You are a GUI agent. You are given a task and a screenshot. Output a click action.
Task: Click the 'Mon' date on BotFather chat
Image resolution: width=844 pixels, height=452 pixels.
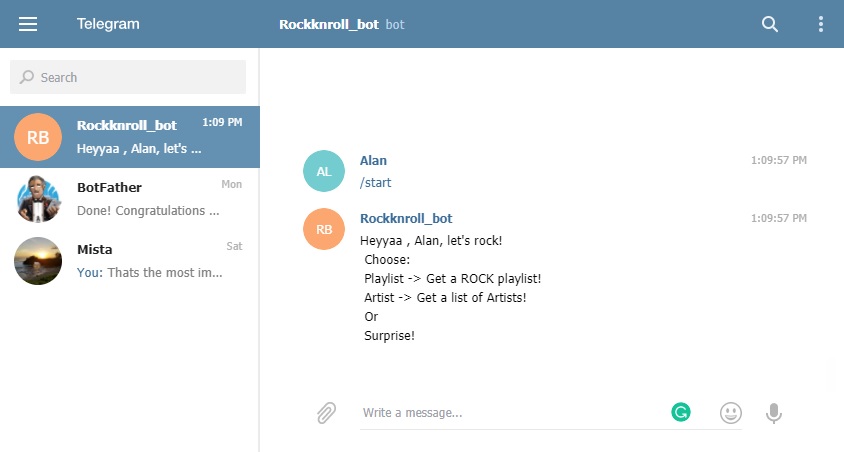[231, 184]
